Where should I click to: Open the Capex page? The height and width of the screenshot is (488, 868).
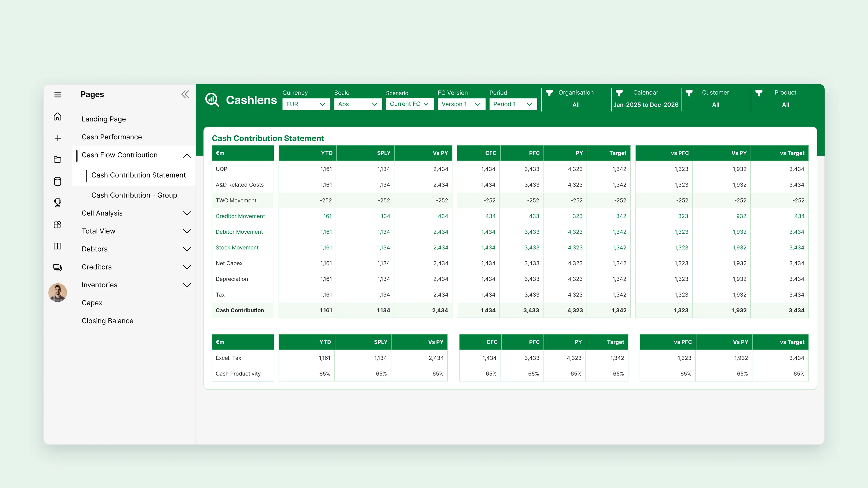point(92,303)
